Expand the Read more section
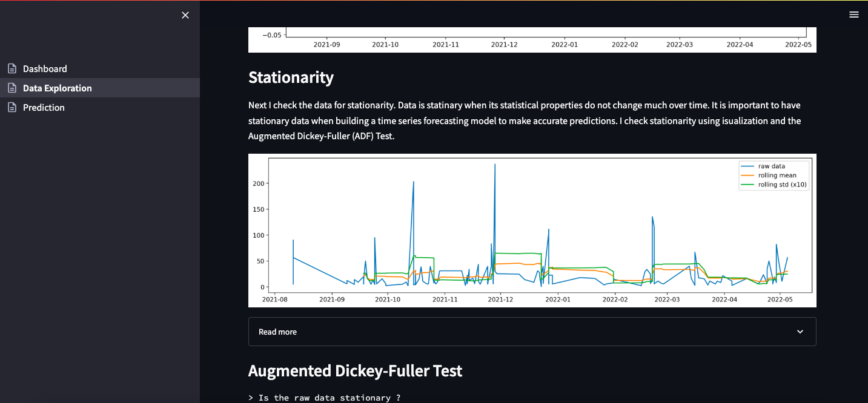 point(532,332)
